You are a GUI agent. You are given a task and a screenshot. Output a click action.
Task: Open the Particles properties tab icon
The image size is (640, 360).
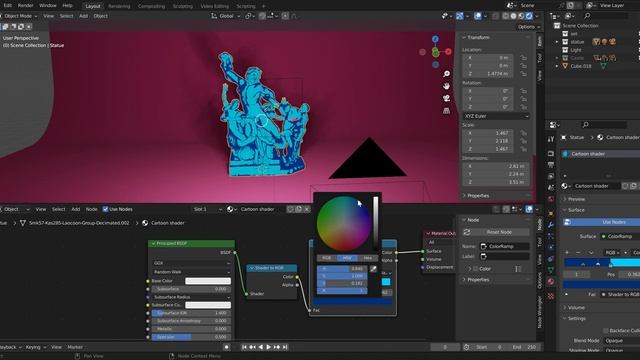coord(551,236)
